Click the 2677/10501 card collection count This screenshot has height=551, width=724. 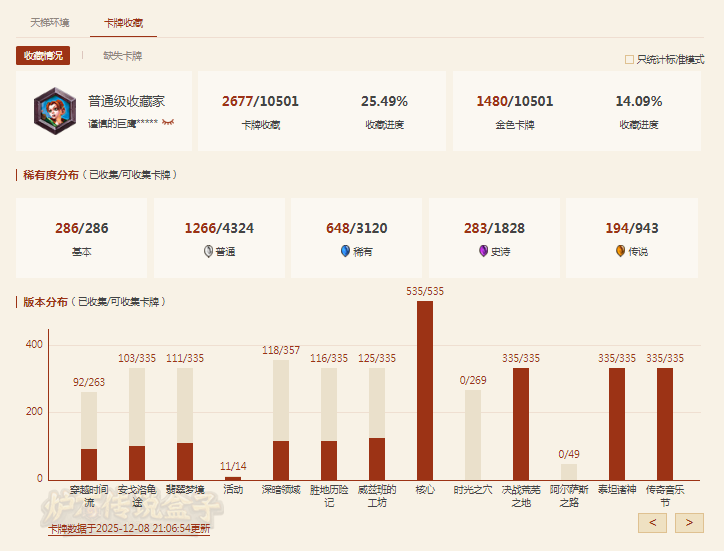(x=260, y=101)
